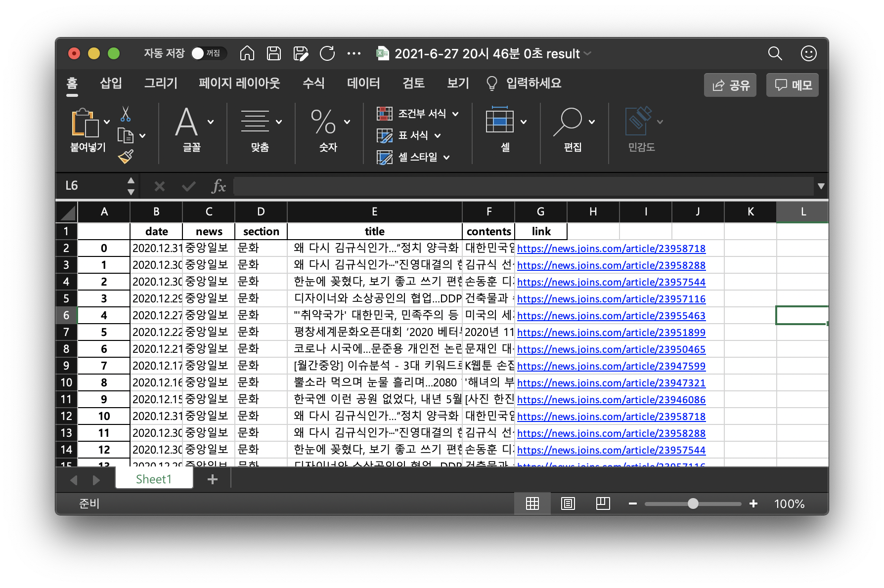Expand the paste options dropdown arrow

tap(107, 122)
